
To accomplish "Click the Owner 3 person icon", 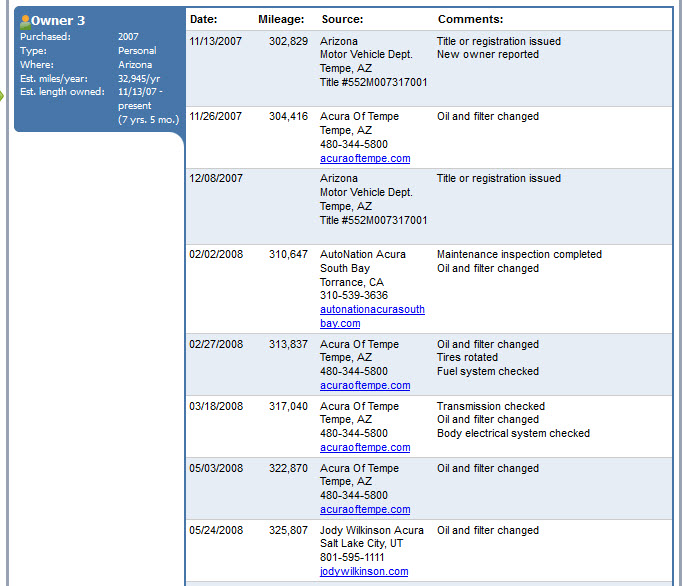I will click(x=25, y=21).
